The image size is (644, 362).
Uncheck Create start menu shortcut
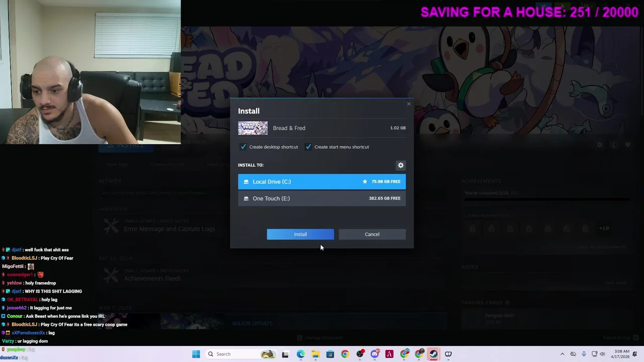[x=308, y=147]
